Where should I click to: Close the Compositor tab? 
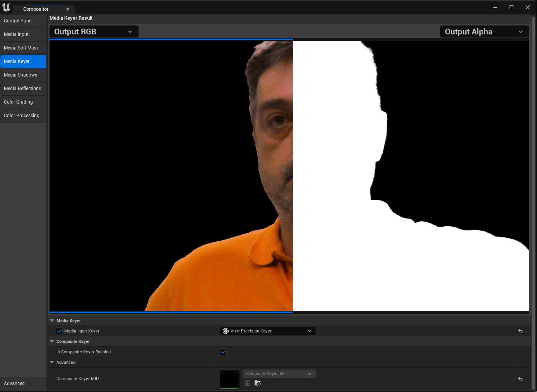(x=68, y=9)
